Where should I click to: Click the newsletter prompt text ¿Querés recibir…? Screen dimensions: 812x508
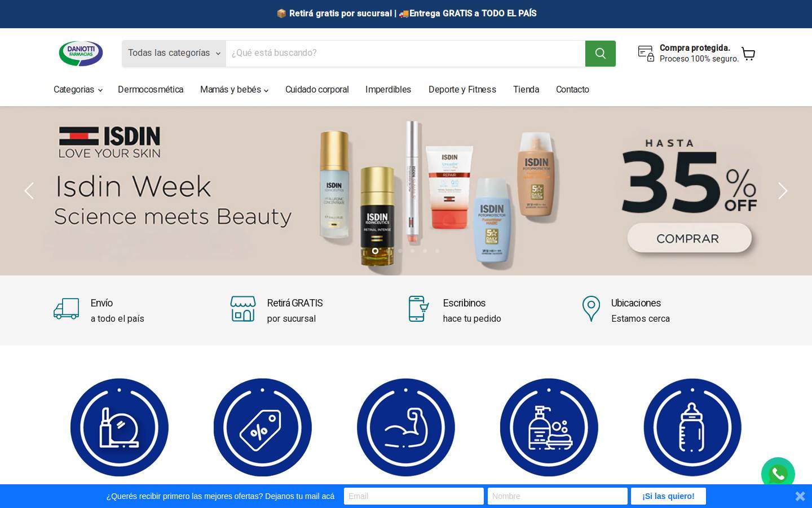(x=220, y=496)
